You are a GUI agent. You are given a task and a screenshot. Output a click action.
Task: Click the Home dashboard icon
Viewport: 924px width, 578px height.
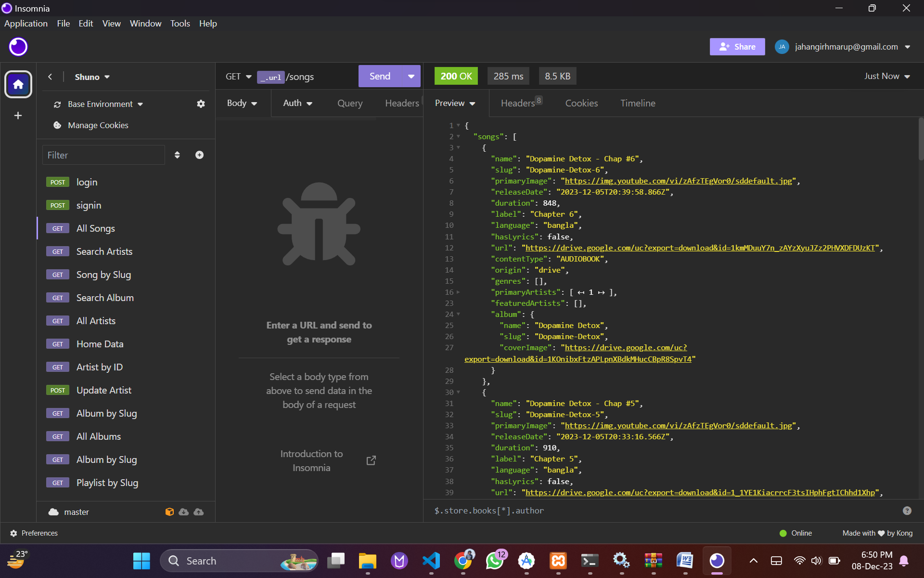18,84
